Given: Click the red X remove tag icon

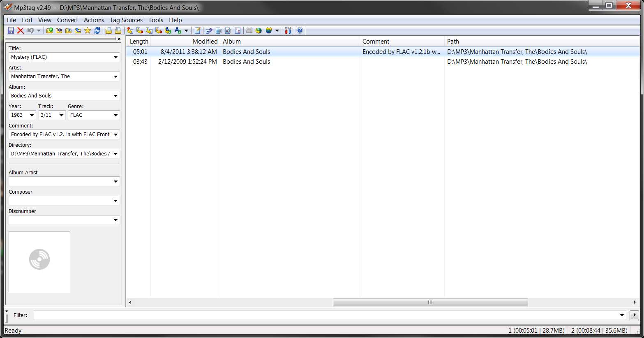Looking at the screenshot, I should (20, 30).
